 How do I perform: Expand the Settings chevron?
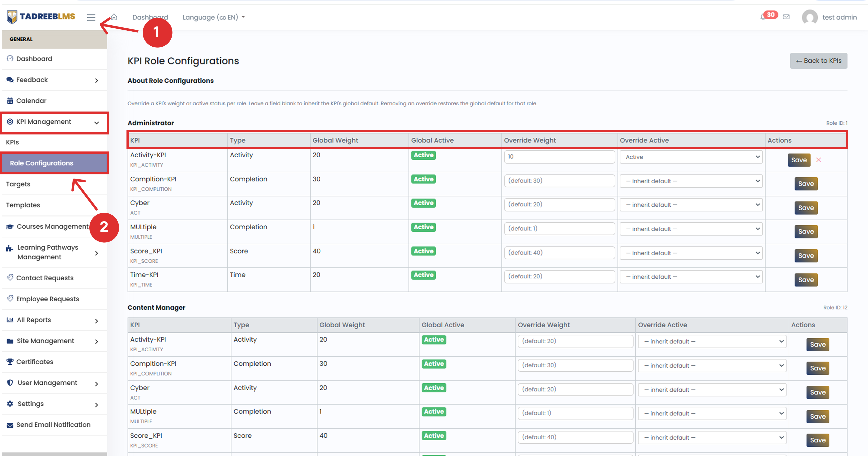coord(97,404)
